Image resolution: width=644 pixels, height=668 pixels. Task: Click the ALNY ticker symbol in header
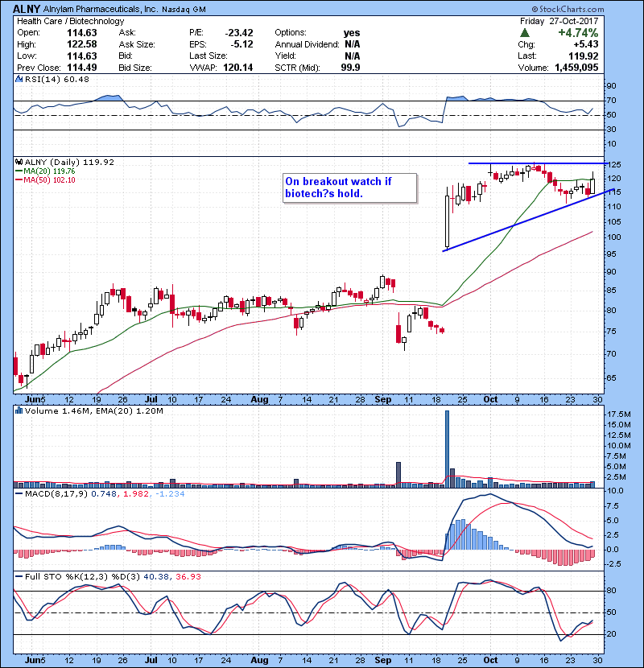[x=27, y=9]
